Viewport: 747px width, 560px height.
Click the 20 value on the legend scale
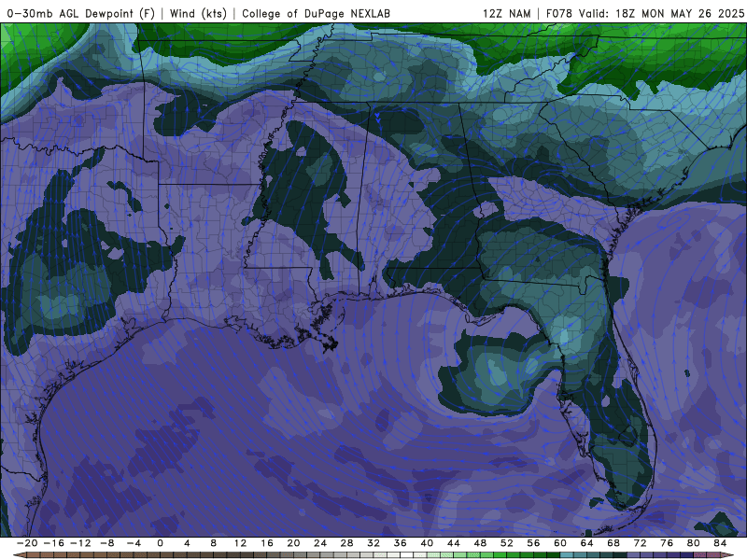click(293, 543)
